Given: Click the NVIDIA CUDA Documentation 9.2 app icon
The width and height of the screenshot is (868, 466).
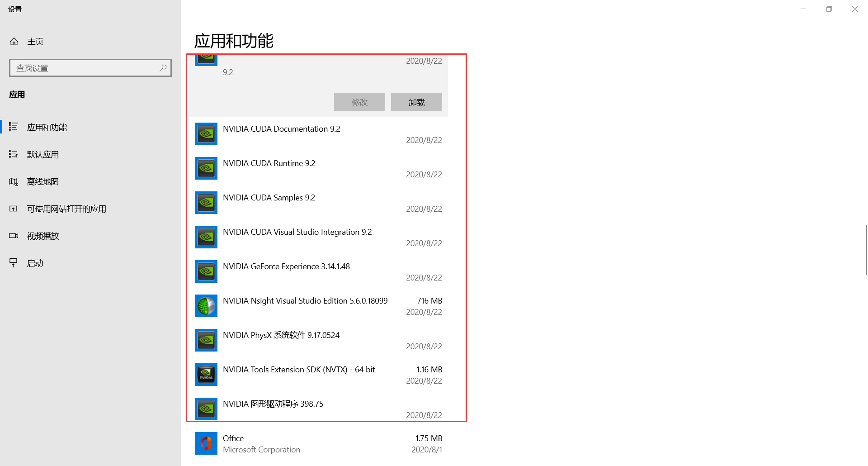Looking at the screenshot, I should 206,134.
